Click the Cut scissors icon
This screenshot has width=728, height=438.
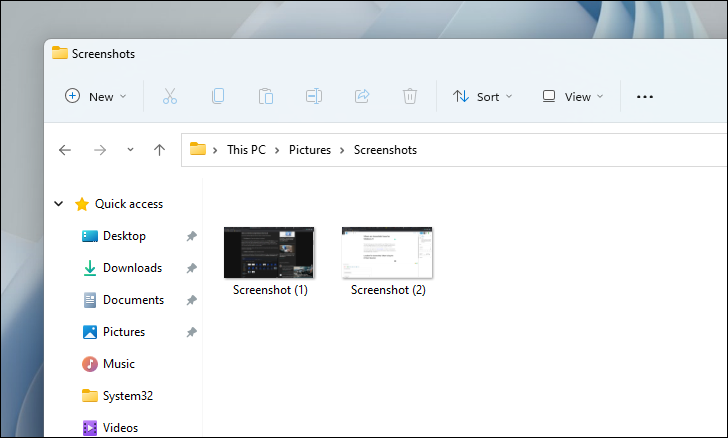coord(169,96)
